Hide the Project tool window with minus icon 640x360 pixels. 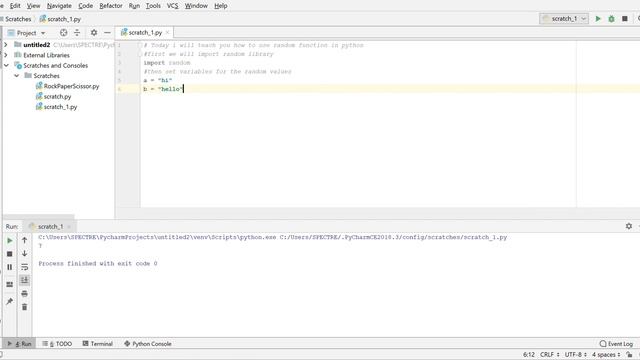coord(107,33)
